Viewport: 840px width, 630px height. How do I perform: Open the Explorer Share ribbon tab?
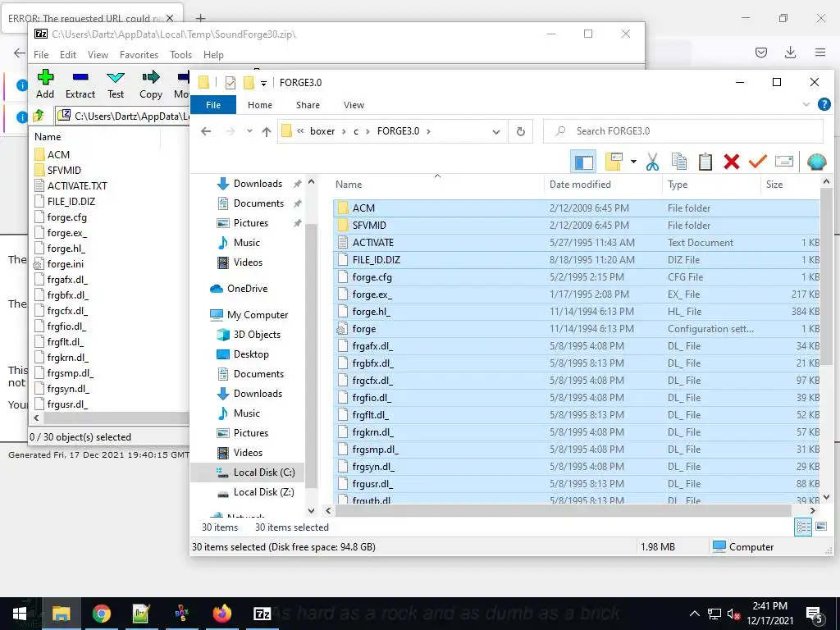308,105
